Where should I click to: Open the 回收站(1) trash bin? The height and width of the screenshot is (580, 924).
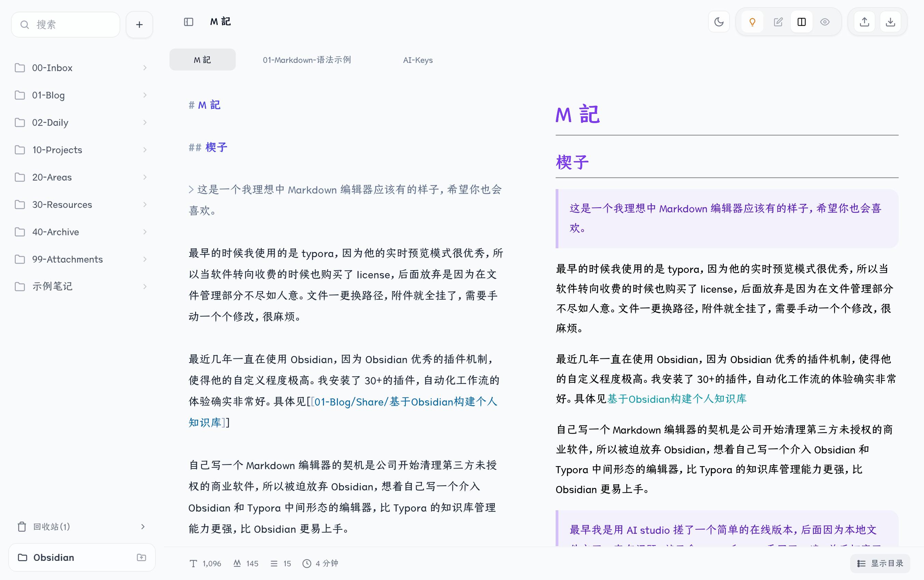82,527
